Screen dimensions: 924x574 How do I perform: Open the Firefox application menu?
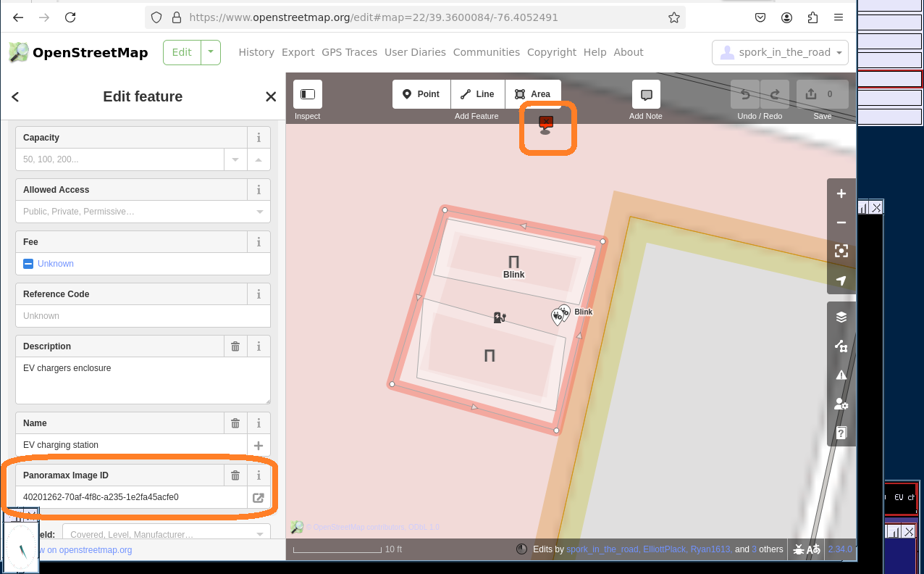pos(838,17)
